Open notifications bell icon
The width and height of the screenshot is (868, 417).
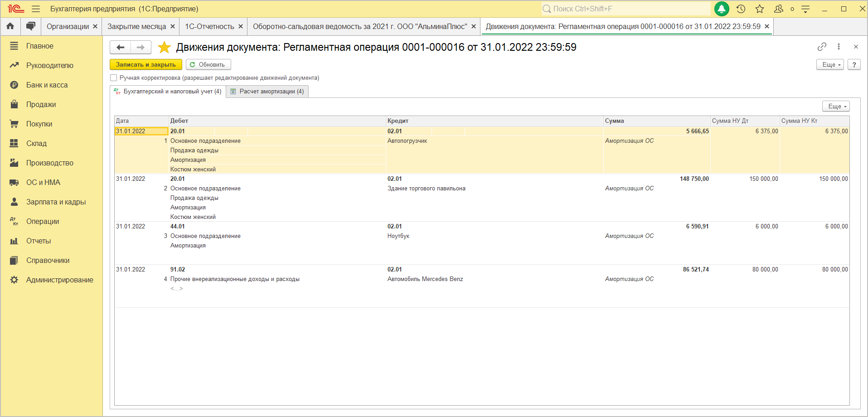coord(722,9)
